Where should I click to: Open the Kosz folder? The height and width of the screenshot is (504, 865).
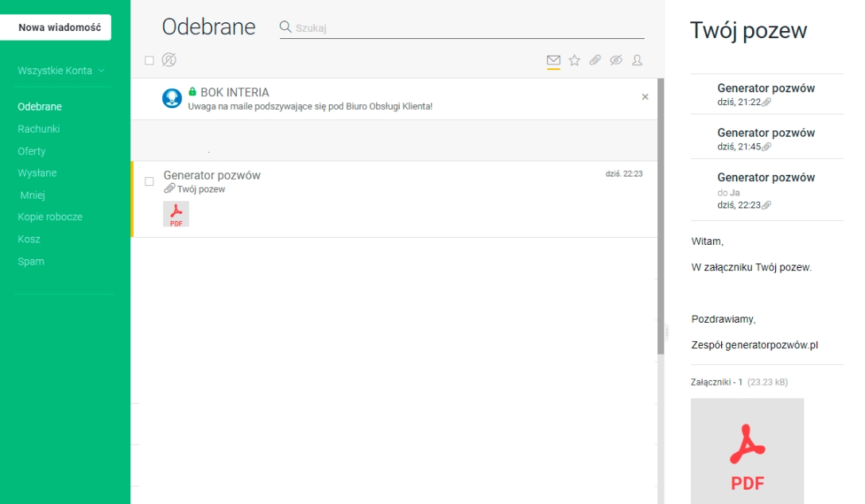click(29, 239)
